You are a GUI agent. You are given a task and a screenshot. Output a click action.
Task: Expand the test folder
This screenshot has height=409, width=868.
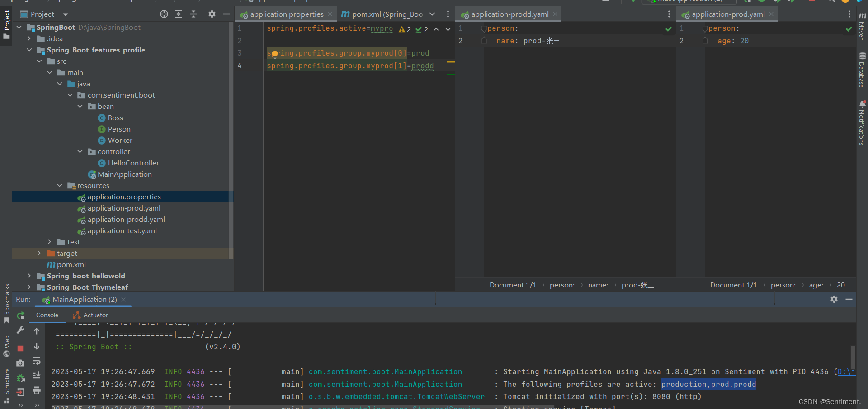pos(50,242)
